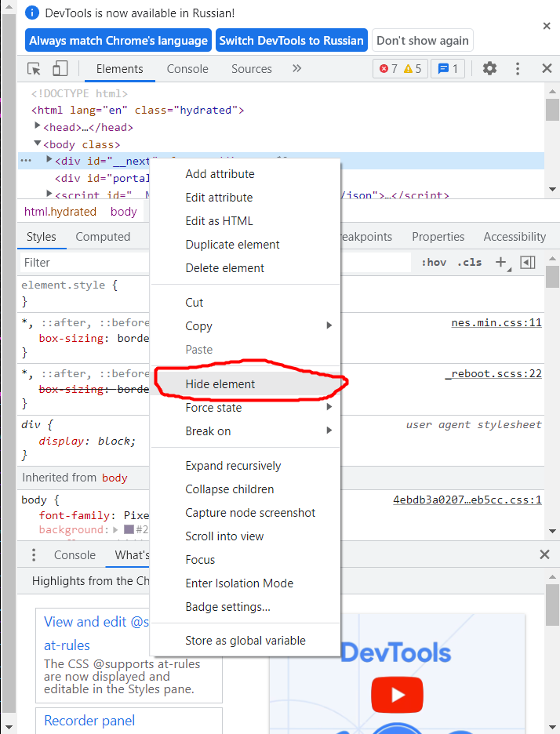Screen dimensions: 560x734
Task: Click the blue info icon in the banner
Action: click(x=32, y=13)
